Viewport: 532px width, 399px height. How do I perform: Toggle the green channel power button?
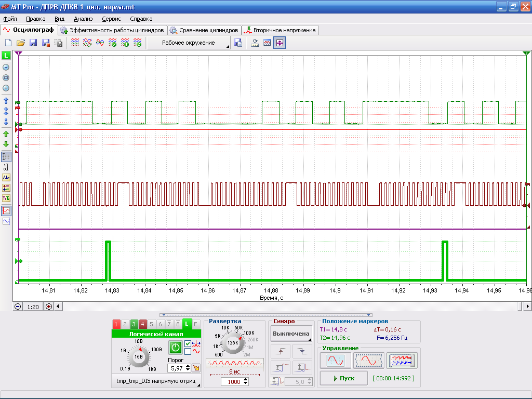tap(176, 348)
